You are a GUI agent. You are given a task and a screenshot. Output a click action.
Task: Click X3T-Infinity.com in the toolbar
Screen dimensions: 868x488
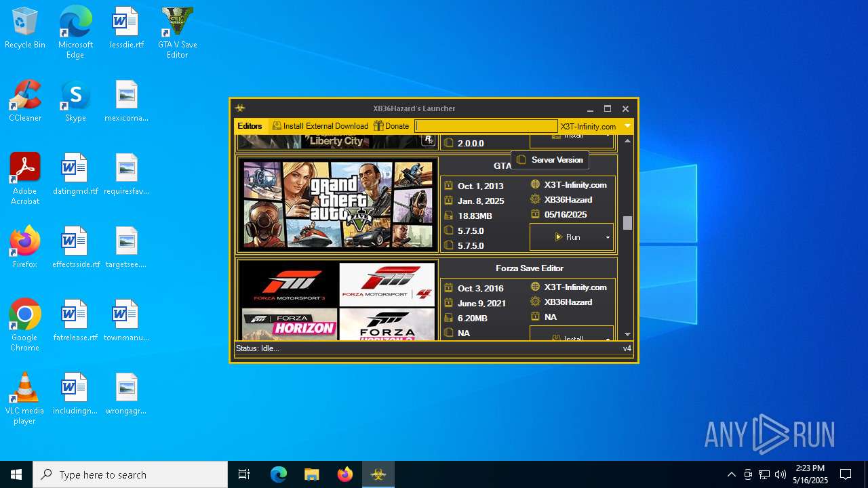click(x=588, y=127)
